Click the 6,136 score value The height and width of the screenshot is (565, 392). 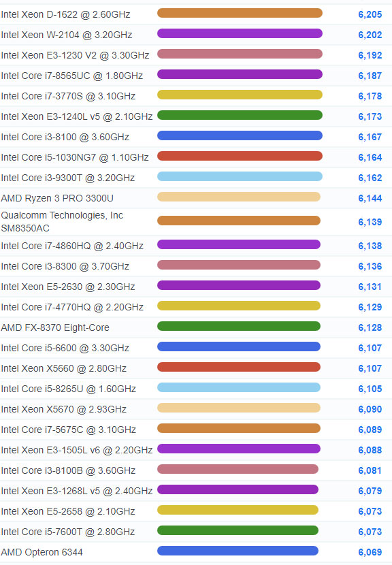pos(370,266)
